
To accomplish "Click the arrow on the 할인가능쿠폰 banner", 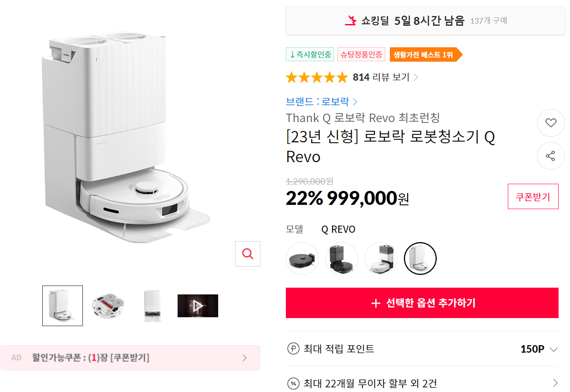I will coord(244,358).
